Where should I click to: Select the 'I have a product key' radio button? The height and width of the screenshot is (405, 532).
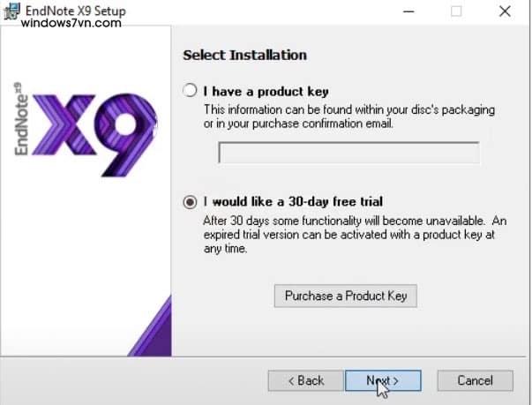point(190,91)
